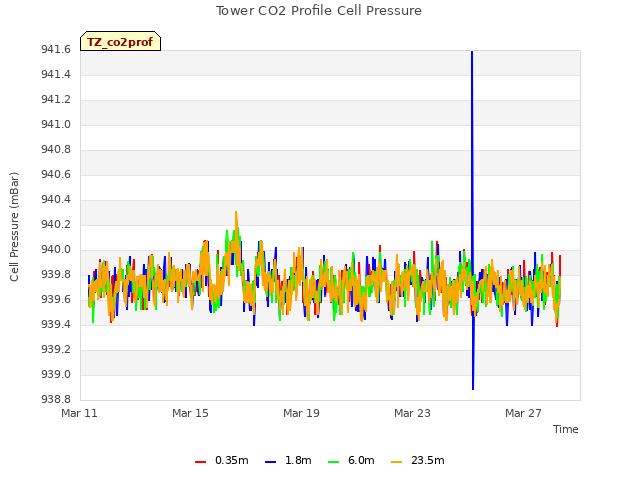
Task: Click the Mar 19 x-axis tick label
Action: pos(301,413)
